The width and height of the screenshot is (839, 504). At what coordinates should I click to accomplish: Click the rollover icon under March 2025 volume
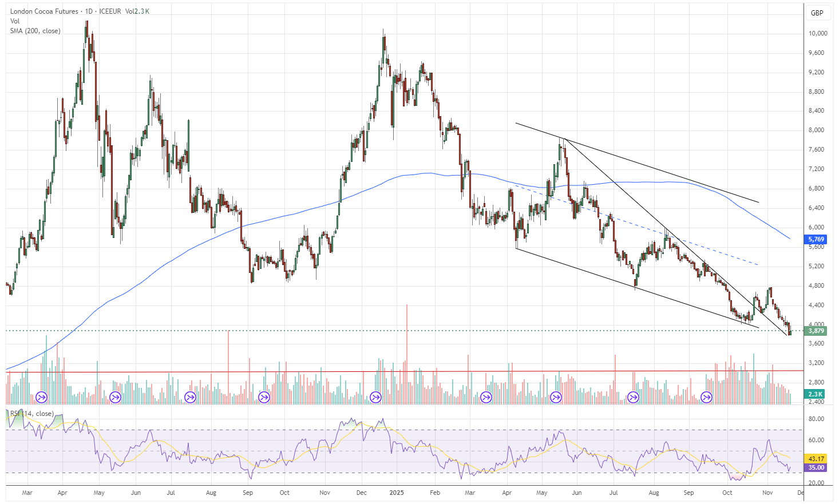(x=485, y=396)
